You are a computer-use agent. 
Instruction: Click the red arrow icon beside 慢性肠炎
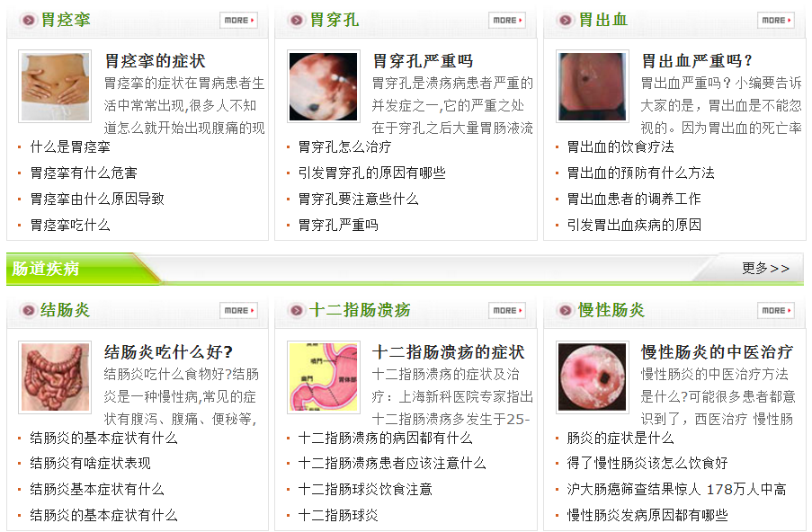(566, 311)
